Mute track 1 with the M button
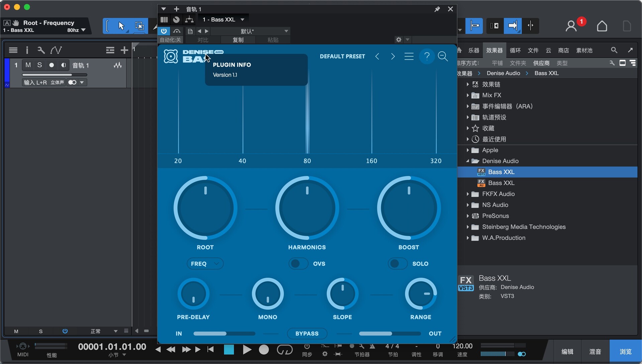This screenshot has width=642, height=364. tap(28, 65)
